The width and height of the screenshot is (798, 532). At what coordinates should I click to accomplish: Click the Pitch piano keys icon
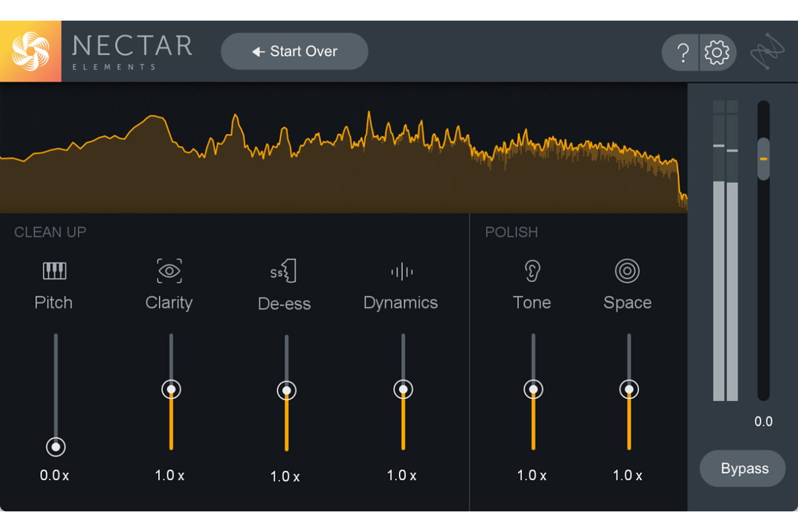[x=55, y=271]
